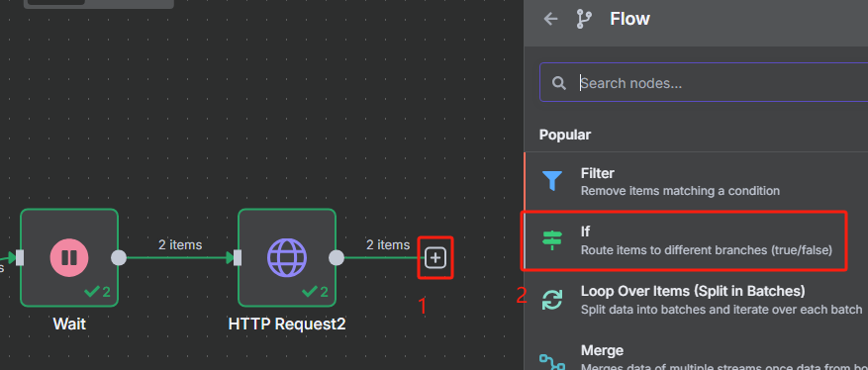Select the Filter funnel icon
868x370 pixels.
click(552, 181)
